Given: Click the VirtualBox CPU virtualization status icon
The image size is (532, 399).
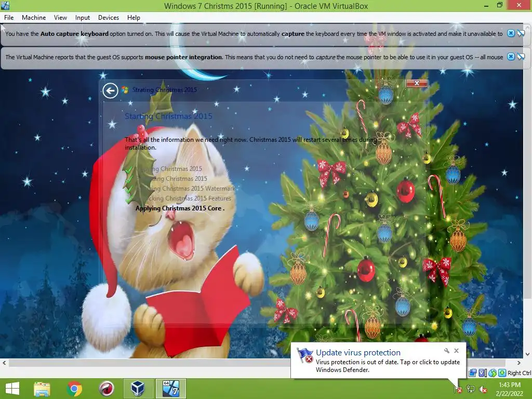Looking at the screenshot, I should click(x=482, y=373).
